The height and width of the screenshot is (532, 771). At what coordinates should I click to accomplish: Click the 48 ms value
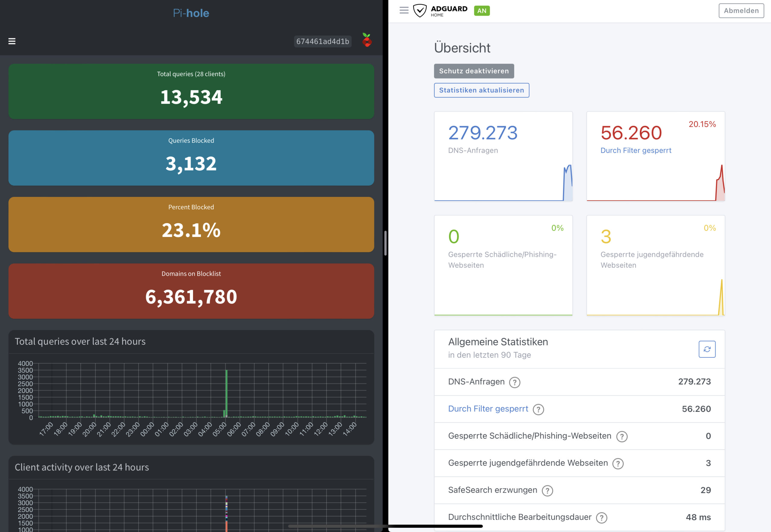coord(698,517)
